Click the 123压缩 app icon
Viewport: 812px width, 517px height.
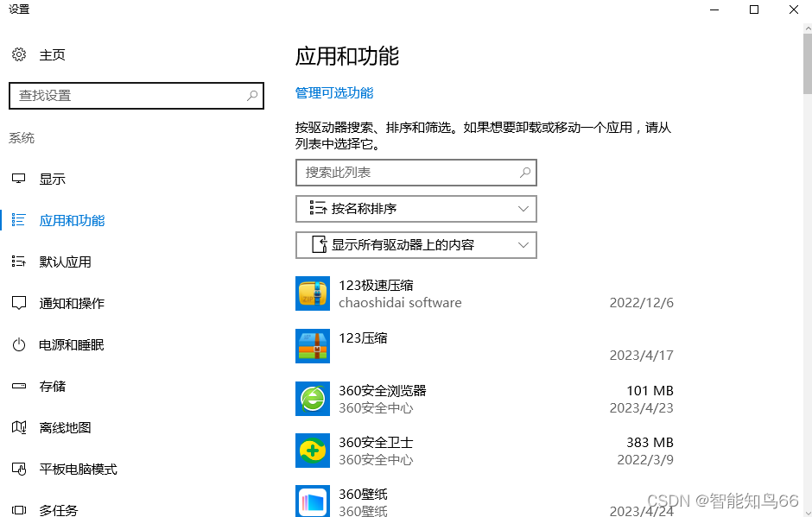(312, 346)
